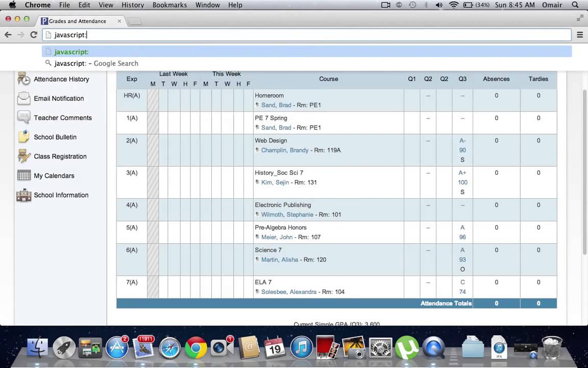
Task: Go back using browser back arrow
Action: 8,35
